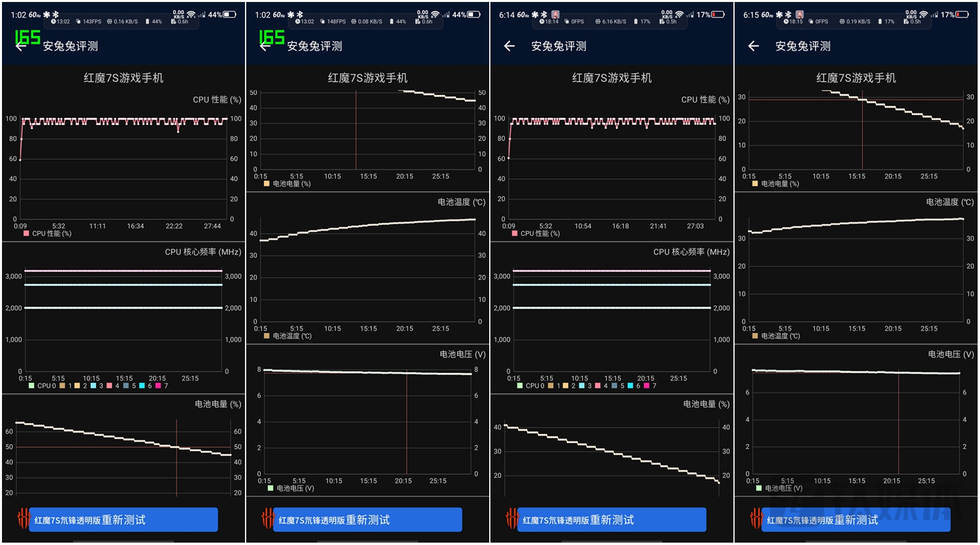Tap back arrow in fourth screenshot
980x545 pixels.
click(x=753, y=46)
